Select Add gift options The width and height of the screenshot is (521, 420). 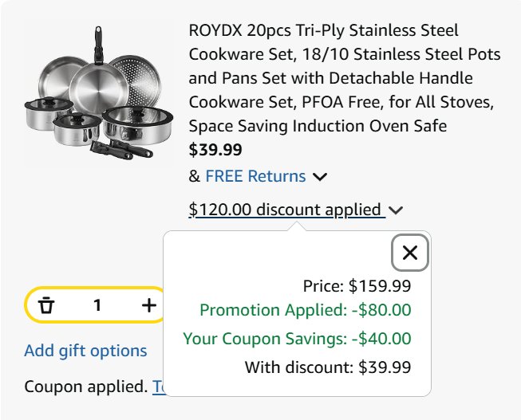click(x=85, y=351)
